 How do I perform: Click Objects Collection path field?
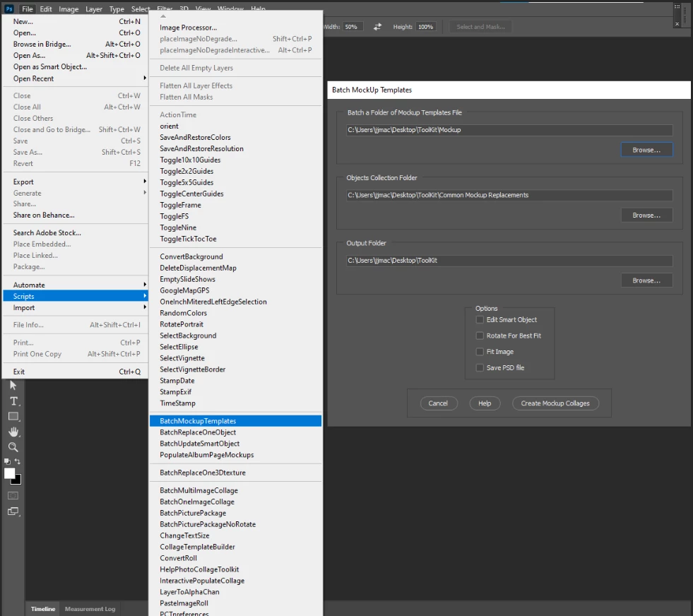tap(509, 195)
